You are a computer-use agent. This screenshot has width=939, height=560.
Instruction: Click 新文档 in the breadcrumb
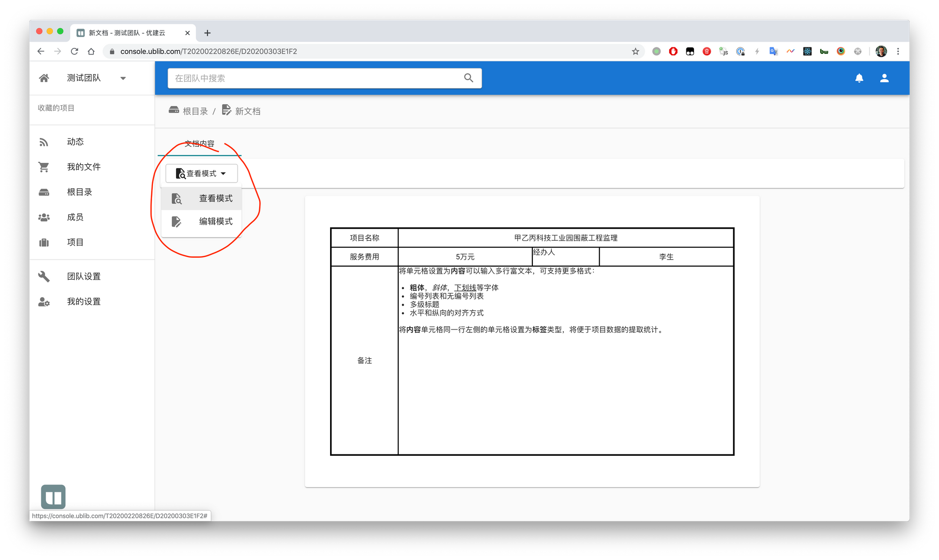click(247, 111)
